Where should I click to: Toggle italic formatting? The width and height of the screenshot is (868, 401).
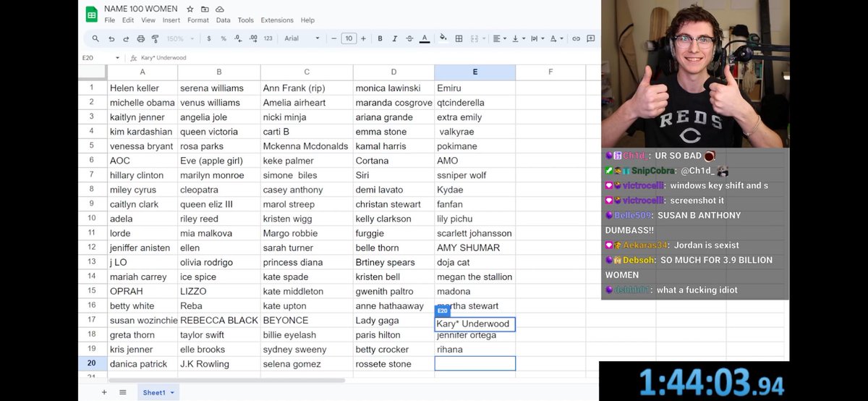coord(395,38)
